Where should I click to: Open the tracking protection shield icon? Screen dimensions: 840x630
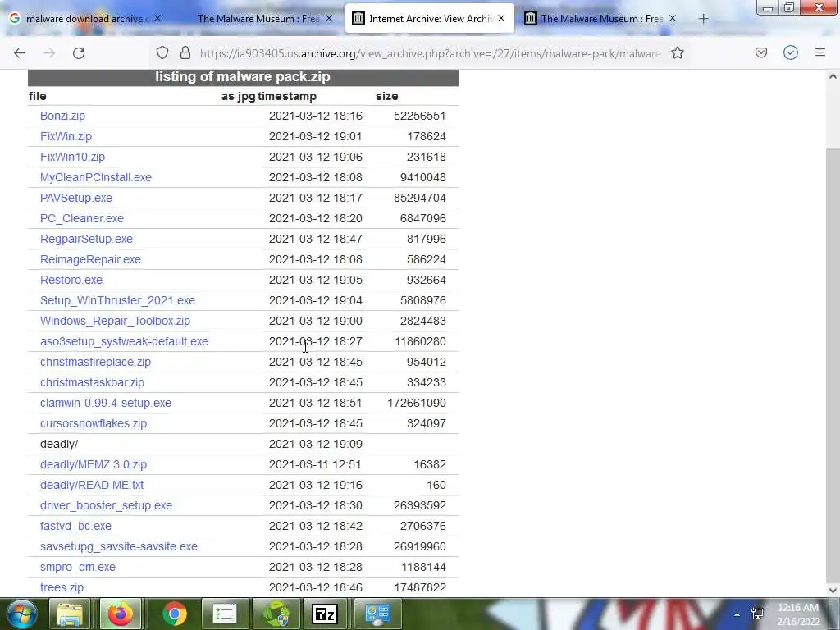pyautogui.click(x=162, y=53)
